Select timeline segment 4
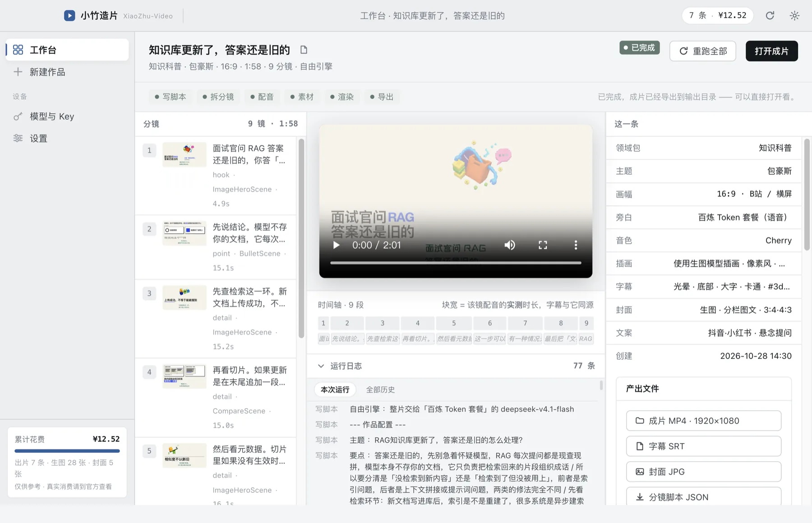812x523 pixels. tap(418, 323)
